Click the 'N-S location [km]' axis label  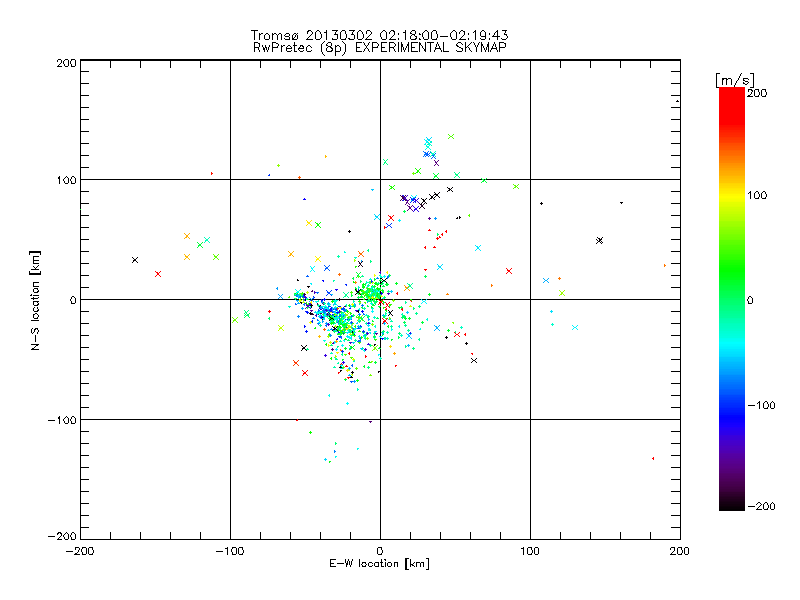tap(35, 301)
